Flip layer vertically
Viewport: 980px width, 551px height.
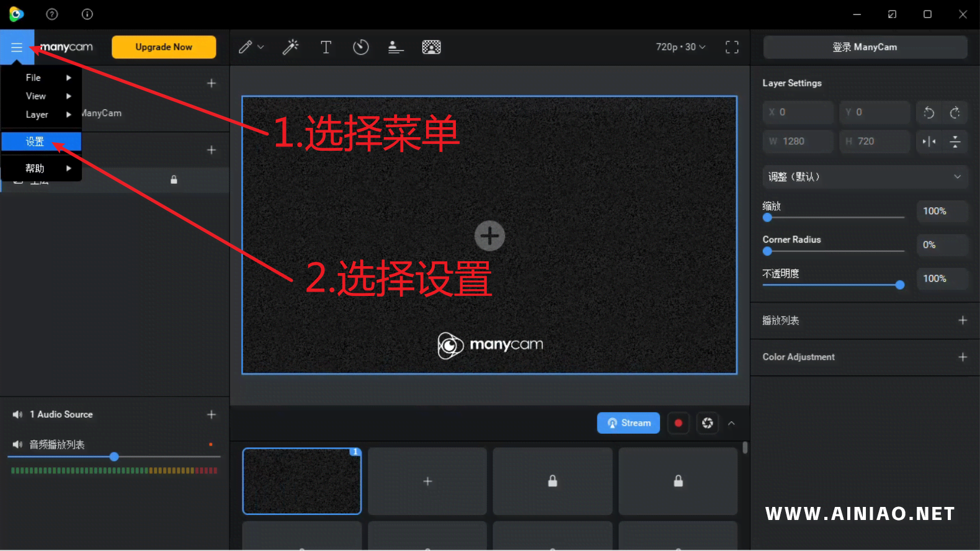click(x=955, y=141)
